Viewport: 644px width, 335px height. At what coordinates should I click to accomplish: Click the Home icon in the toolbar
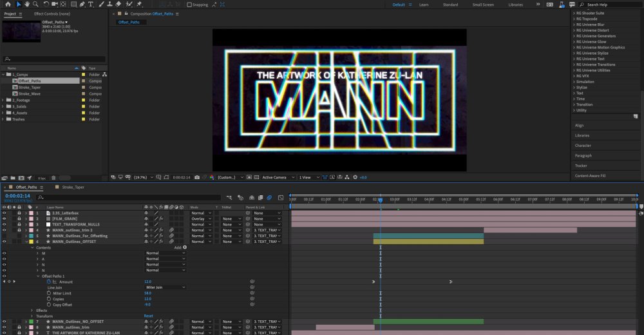click(8, 4)
